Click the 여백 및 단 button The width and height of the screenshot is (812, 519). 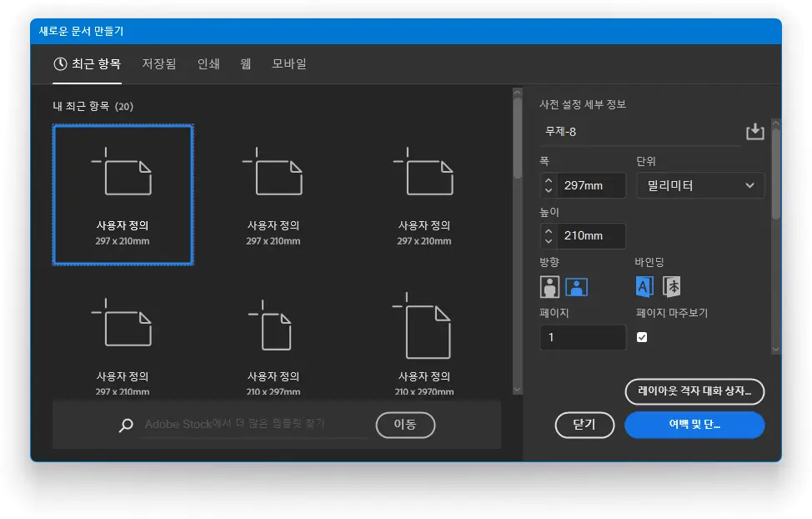[x=694, y=425]
